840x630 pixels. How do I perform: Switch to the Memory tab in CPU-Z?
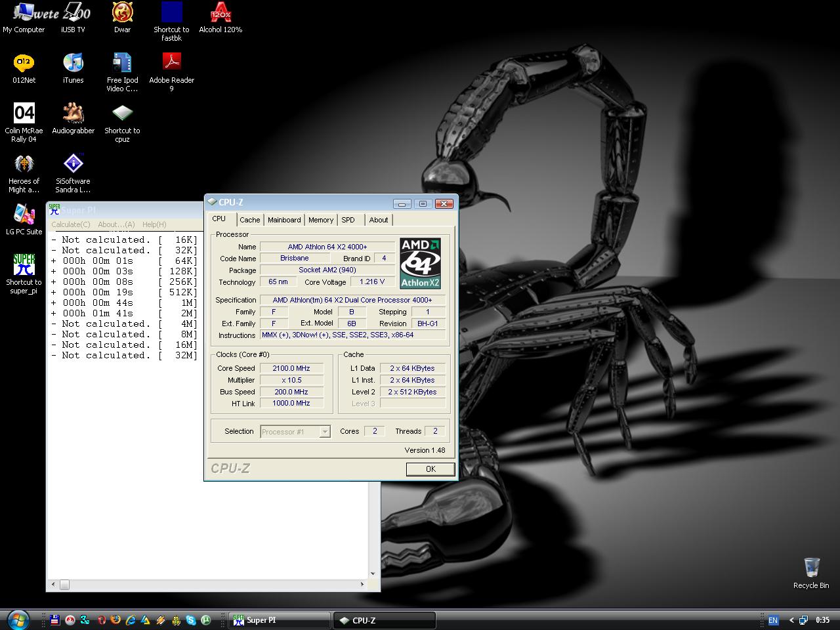tap(321, 220)
